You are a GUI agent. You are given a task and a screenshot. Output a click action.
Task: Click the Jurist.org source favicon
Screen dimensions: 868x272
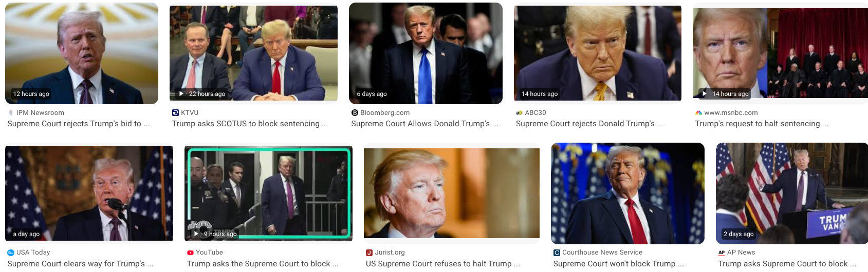point(369,252)
